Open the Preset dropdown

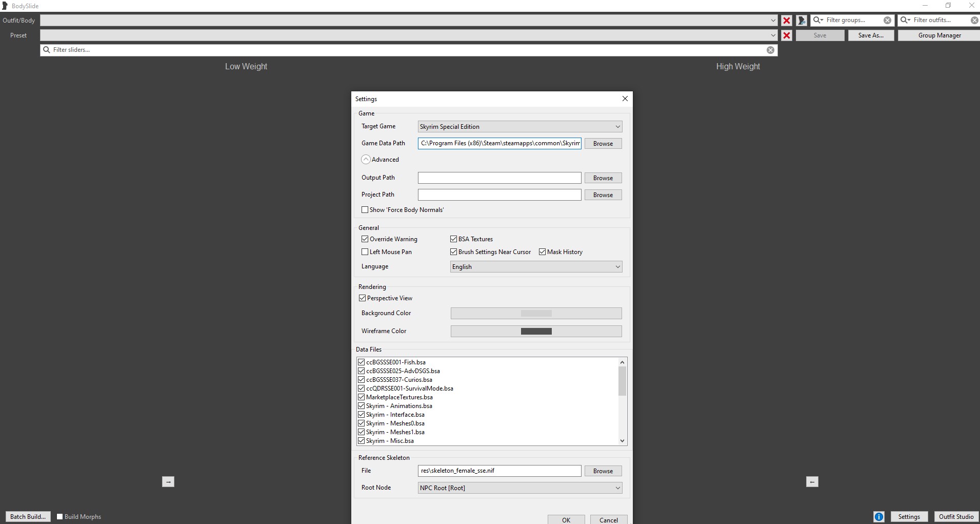[409, 35]
